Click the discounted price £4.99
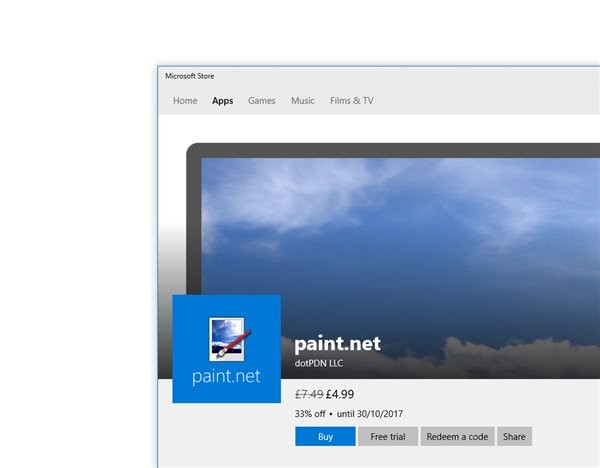Viewport: 600px width, 468px height. pyautogui.click(x=340, y=394)
